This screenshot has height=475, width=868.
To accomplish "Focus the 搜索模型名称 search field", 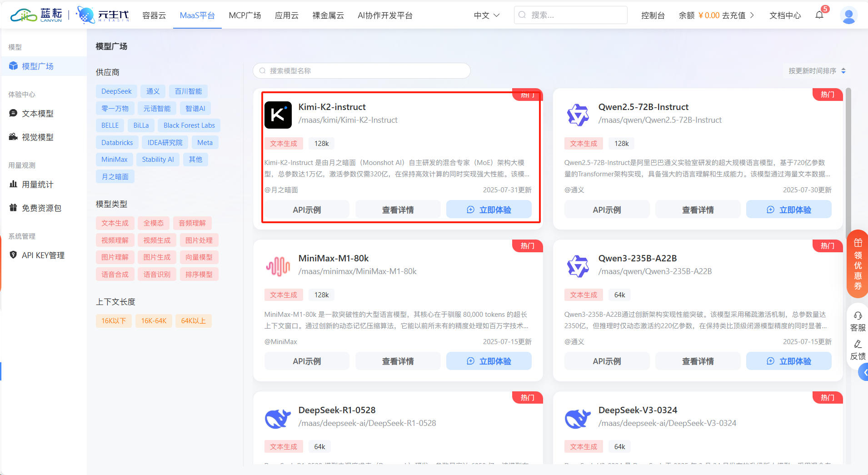I will 361,70.
